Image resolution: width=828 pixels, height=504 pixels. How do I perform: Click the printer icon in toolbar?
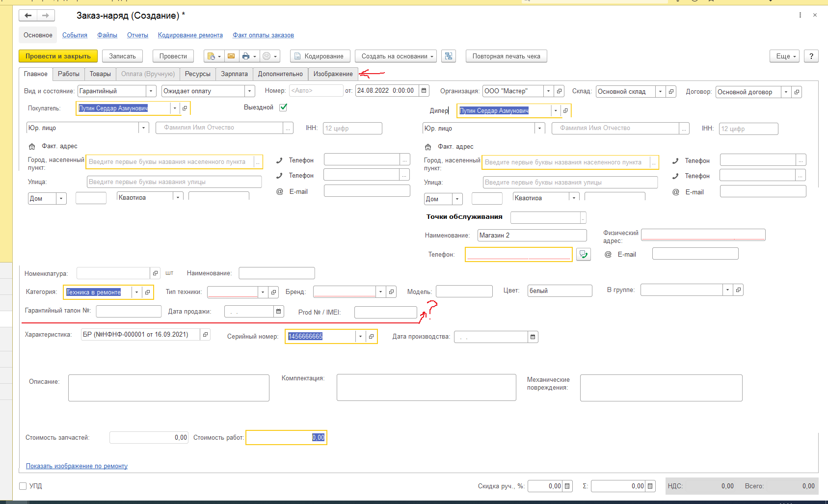coord(246,56)
